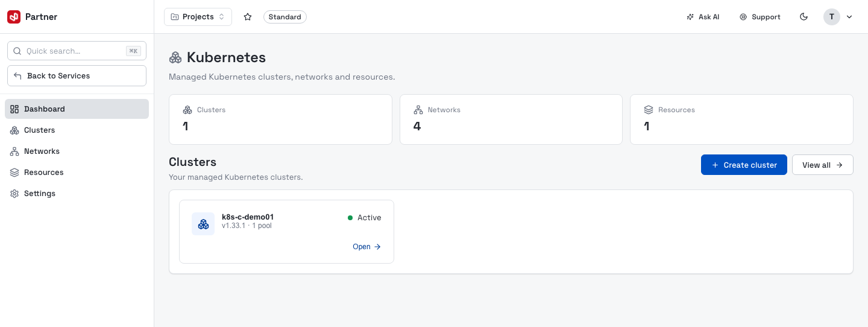Open the Support link
The height and width of the screenshot is (327, 868).
[760, 17]
